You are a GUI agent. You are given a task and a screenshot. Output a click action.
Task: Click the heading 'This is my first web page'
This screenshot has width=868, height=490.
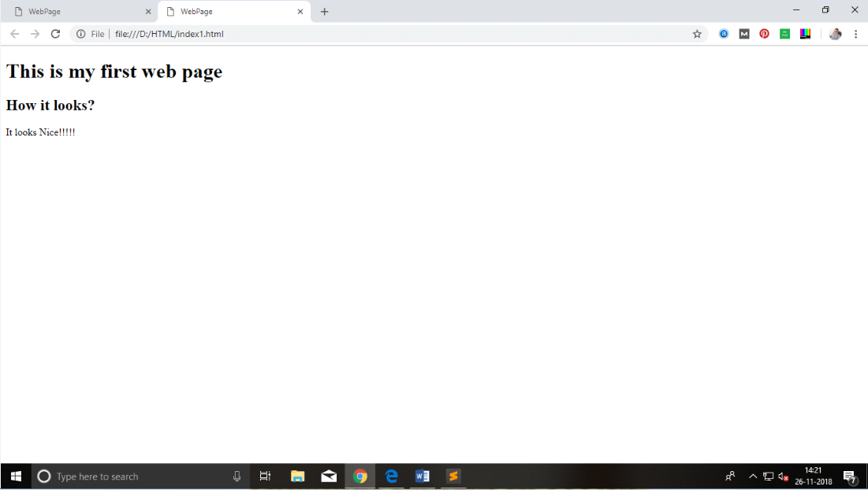pyautogui.click(x=114, y=72)
